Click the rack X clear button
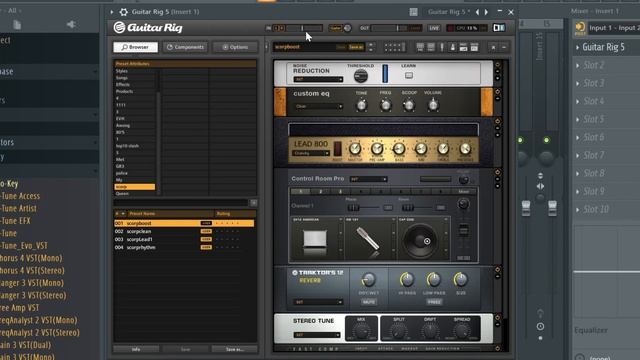Screen dimensions: 640x360 [493, 48]
